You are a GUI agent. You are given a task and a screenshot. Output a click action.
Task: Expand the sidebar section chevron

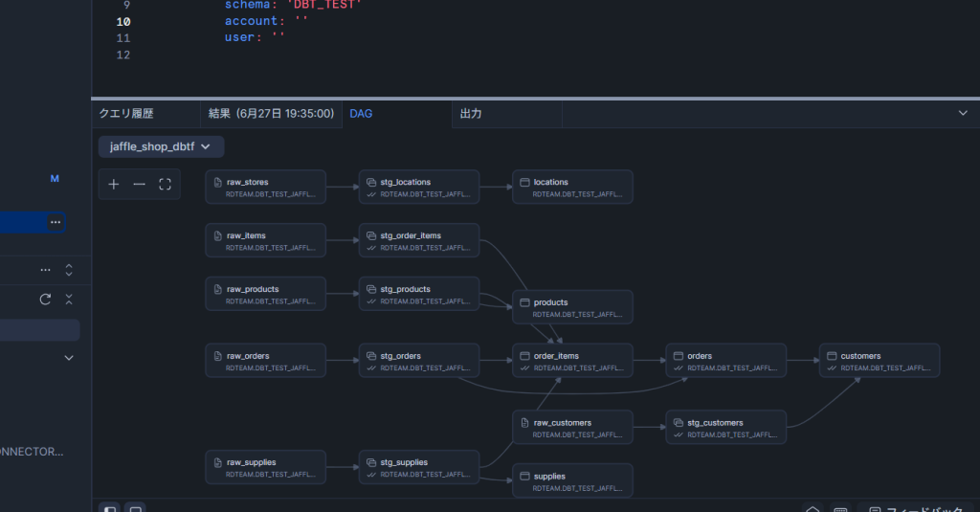68,358
